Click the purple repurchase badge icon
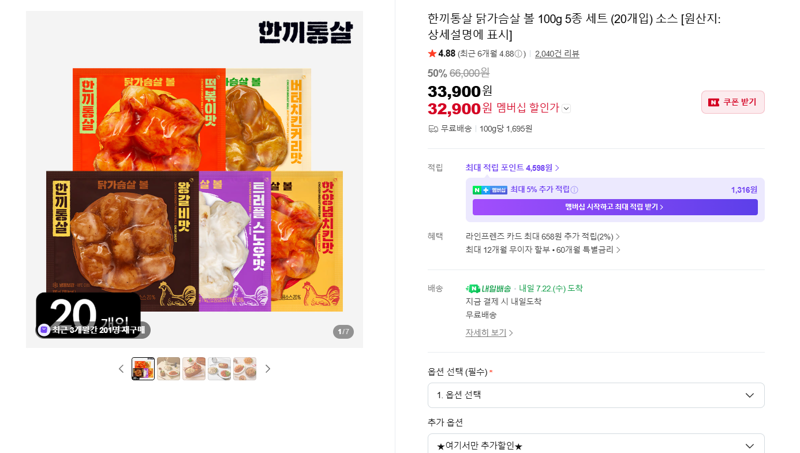 pos(44,330)
